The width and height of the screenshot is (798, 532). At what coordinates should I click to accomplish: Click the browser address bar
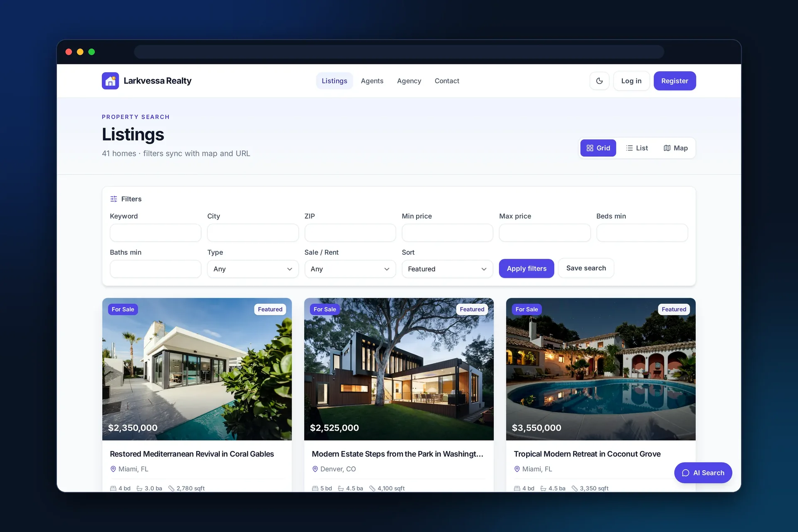tap(399, 52)
